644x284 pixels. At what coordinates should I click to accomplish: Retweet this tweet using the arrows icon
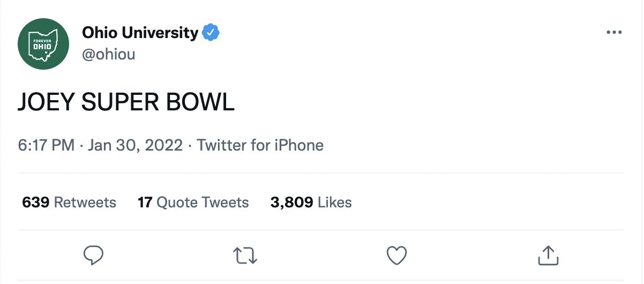[x=246, y=256]
